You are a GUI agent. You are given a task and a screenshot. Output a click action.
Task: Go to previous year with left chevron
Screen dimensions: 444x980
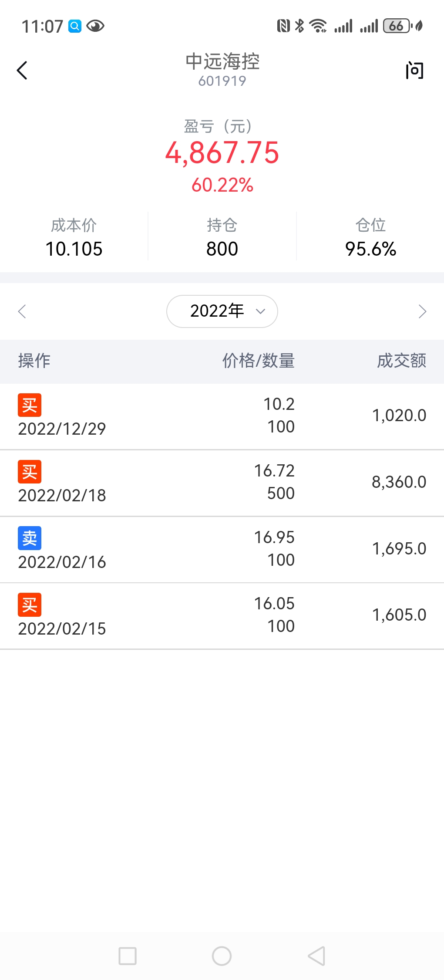pyautogui.click(x=22, y=311)
